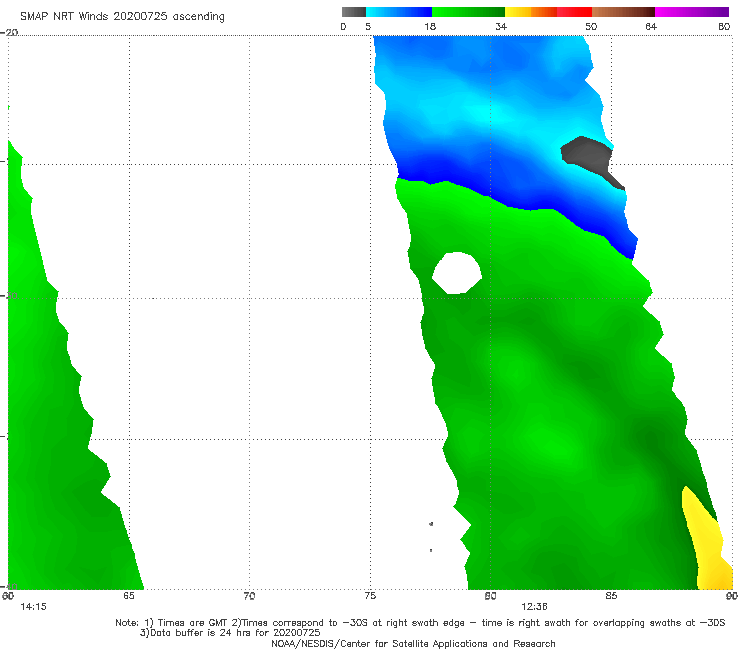Click the blue 5-18 segment of the color bar
Viewport: 740px width, 650px height.
(x=399, y=12)
